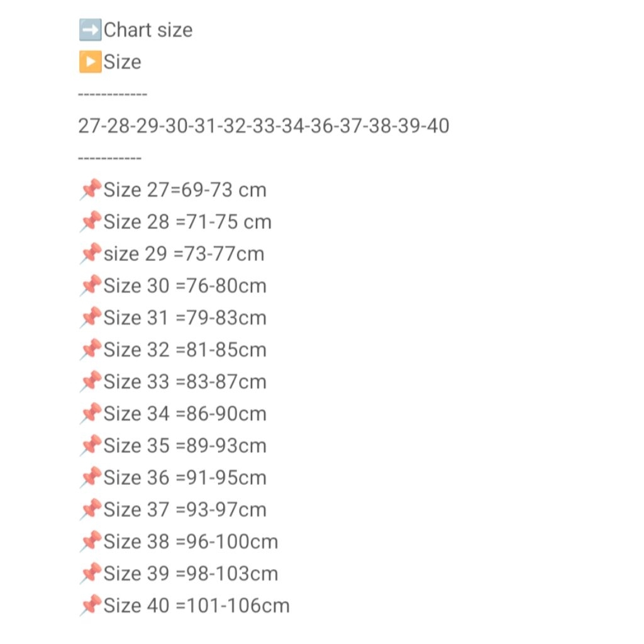Viewport: 644px width, 644px height.
Task: Click the "Chart size" heading text
Action: [x=148, y=30]
